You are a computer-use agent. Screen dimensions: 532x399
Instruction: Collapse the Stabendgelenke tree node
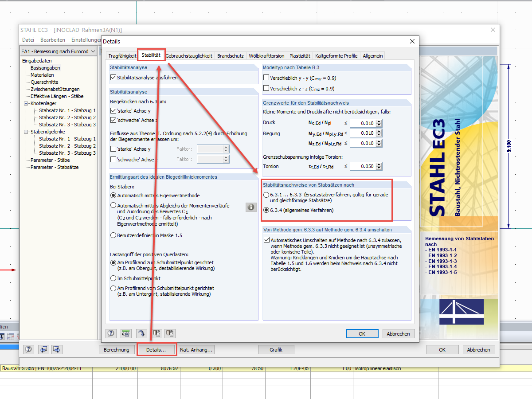25,132
